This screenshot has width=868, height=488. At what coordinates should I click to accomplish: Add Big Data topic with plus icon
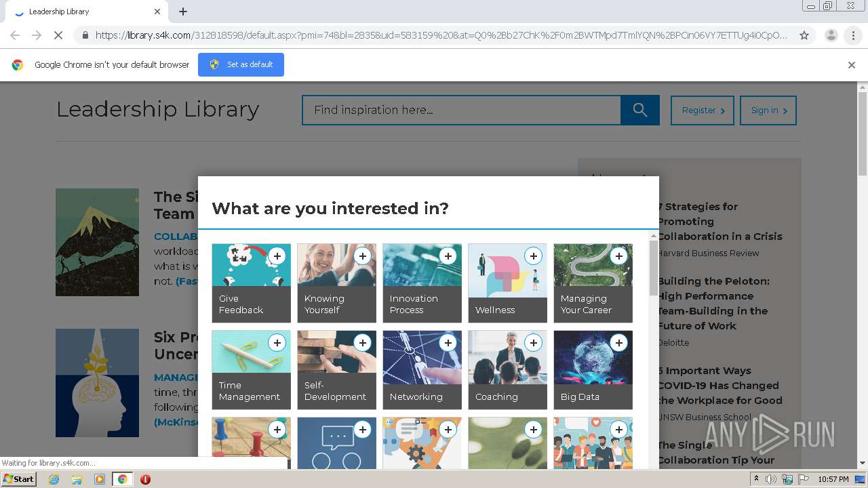pyautogui.click(x=618, y=343)
